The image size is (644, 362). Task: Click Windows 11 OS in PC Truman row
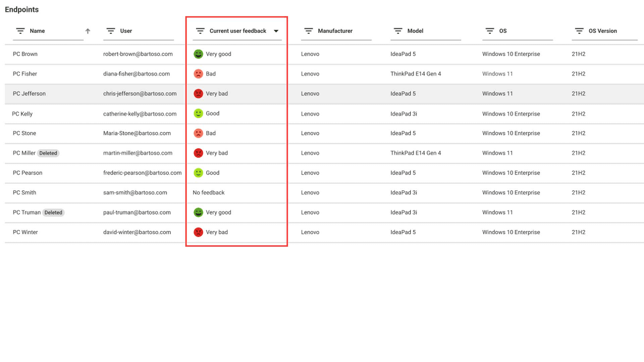click(x=497, y=213)
